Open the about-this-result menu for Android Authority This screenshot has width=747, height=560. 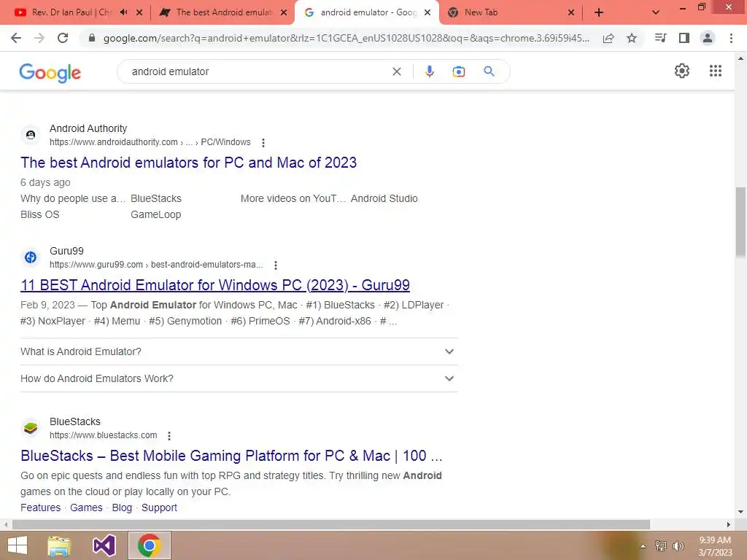tap(263, 142)
